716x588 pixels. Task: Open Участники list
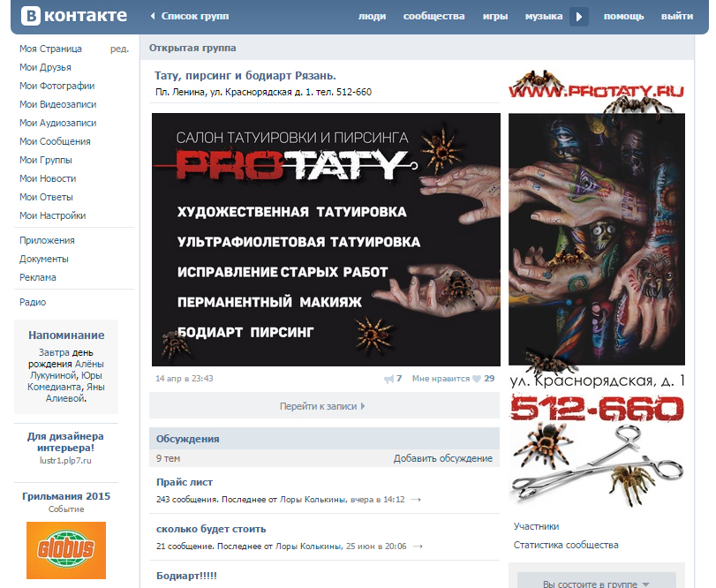(536, 526)
